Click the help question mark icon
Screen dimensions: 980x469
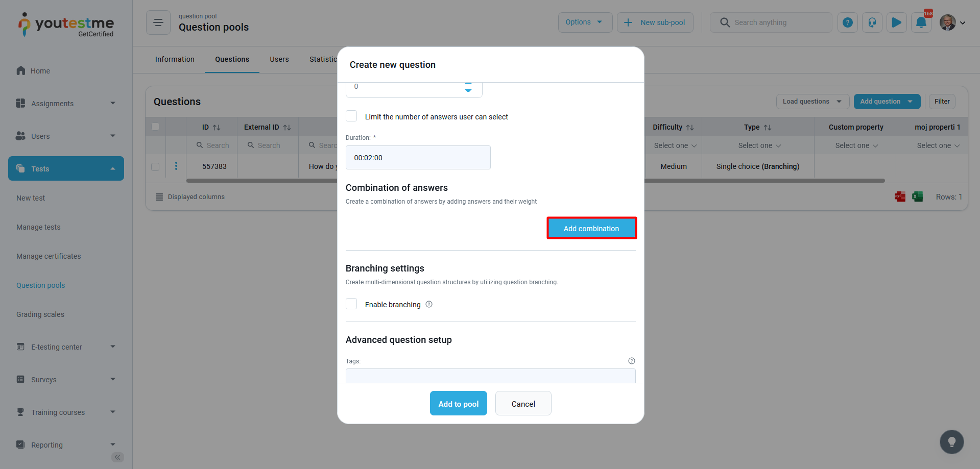(x=847, y=22)
